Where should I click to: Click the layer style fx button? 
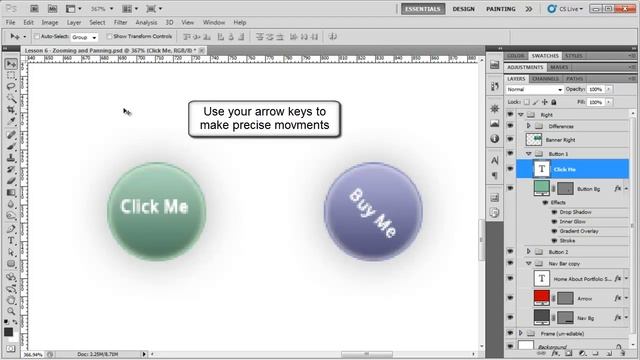pos(555,353)
